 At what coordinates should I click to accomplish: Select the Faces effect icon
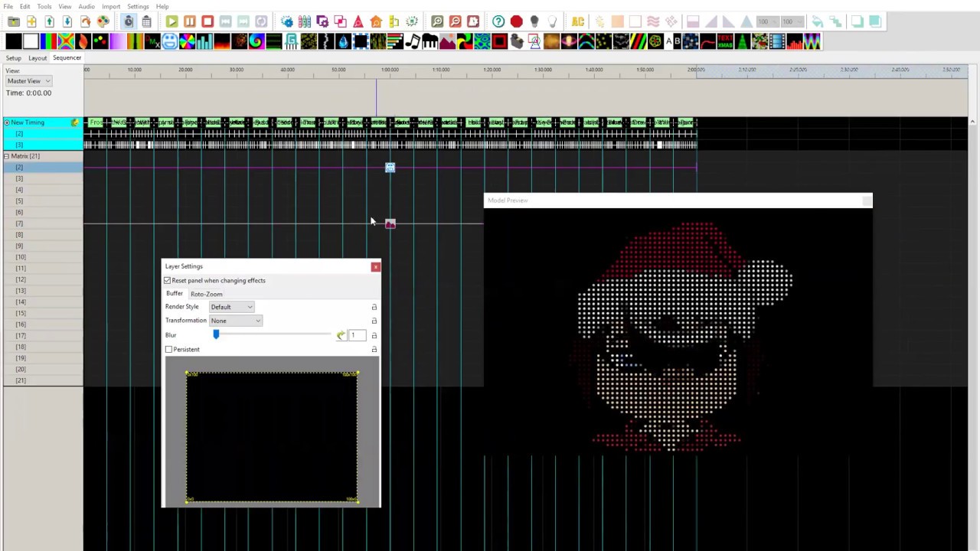[x=169, y=41]
